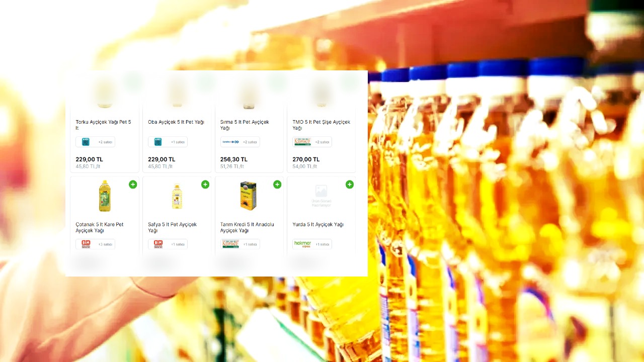Click Kooperatif seller logo on TMO card
Viewport: 644px width, 362px height.
pos(302,142)
